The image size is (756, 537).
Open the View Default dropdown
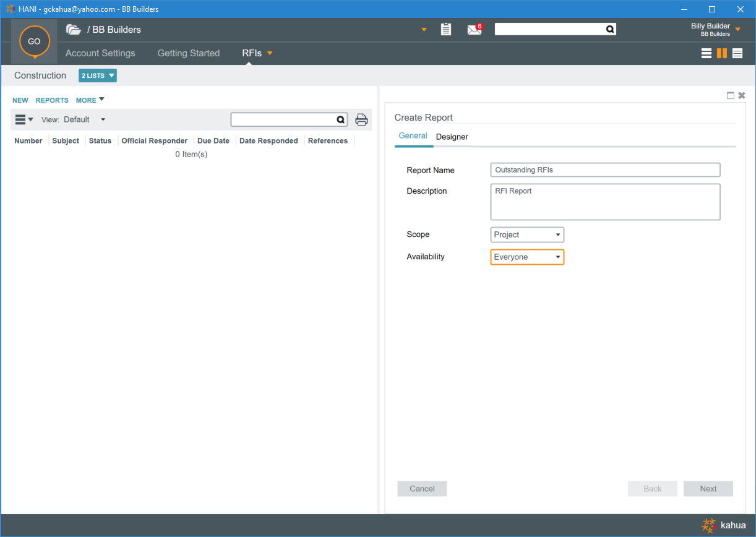(x=84, y=119)
